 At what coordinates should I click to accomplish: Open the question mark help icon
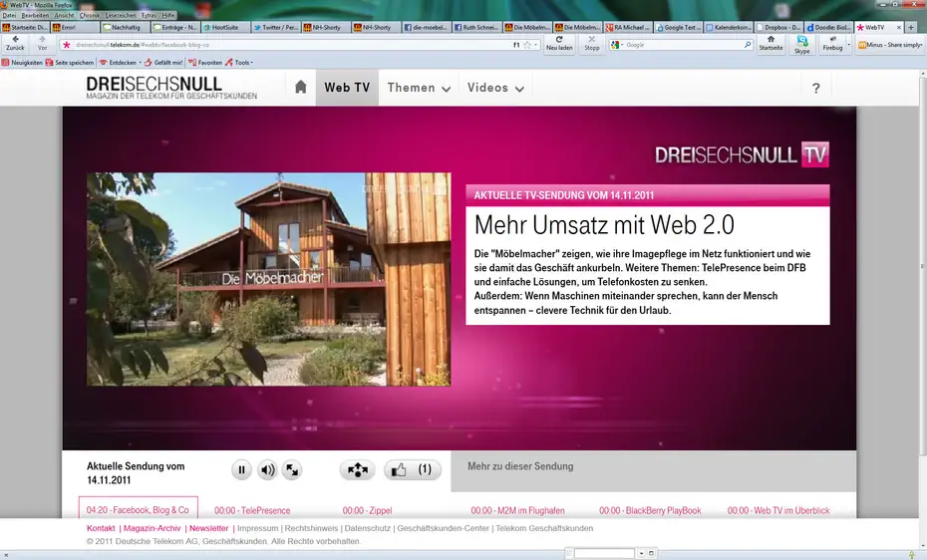pyautogui.click(x=815, y=88)
